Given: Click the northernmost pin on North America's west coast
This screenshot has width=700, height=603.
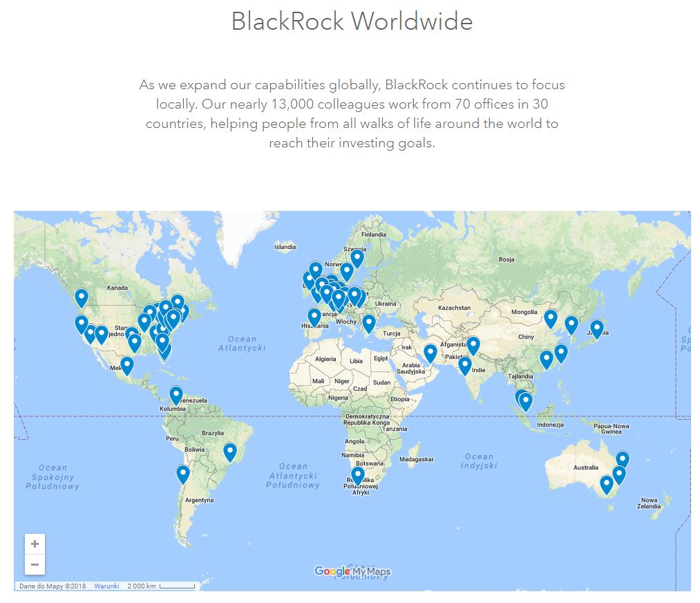Looking at the screenshot, I should click(x=82, y=298).
